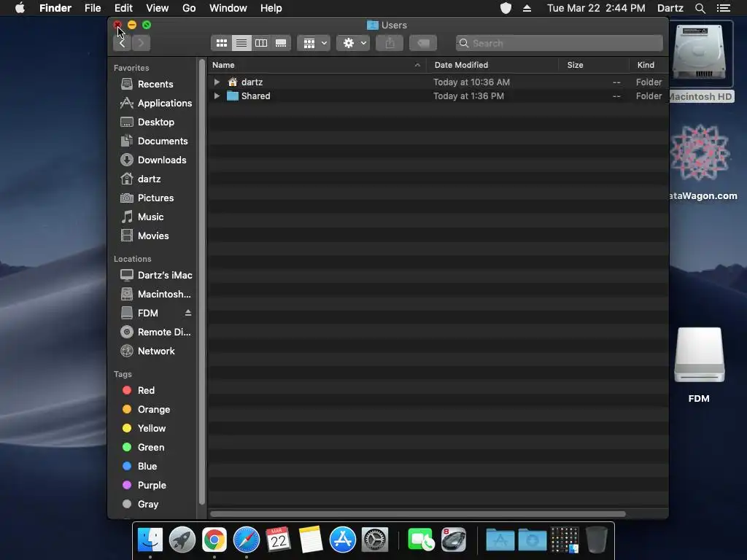Expand the Shared folder disclosure triangle
747x560 pixels.
[217, 96]
